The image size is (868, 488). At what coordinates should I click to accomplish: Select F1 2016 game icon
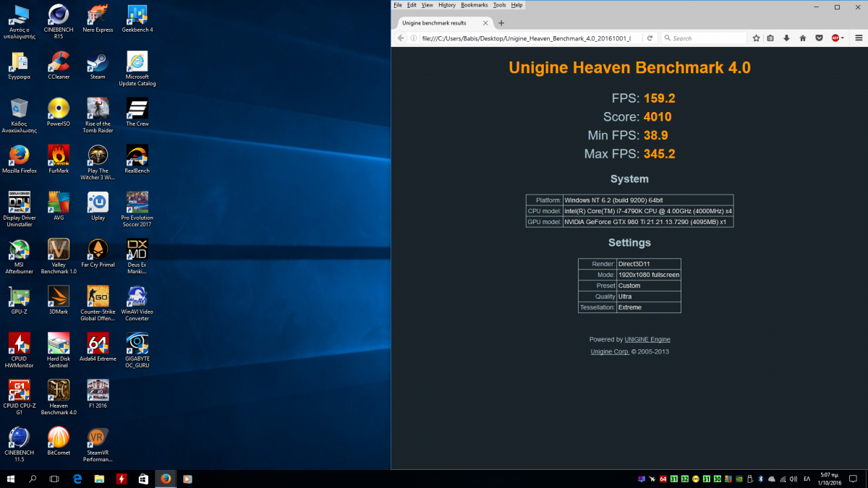click(x=98, y=395)
